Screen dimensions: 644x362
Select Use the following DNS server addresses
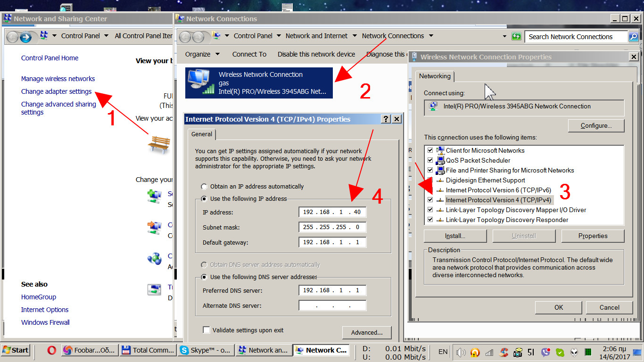pyautogui.click(x=204, y=277)
